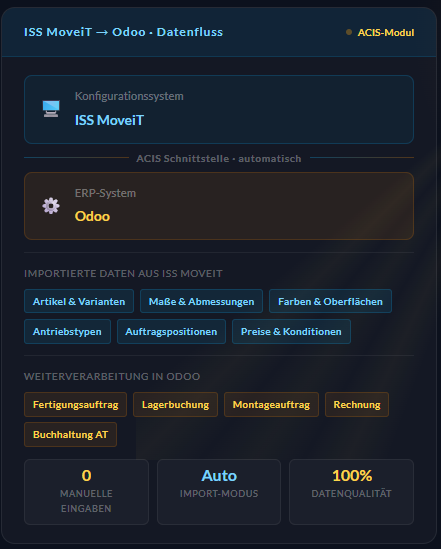Click the Manuelle Eingaben stat tile
The image size is (441, 549).
(x=86, y=492)
